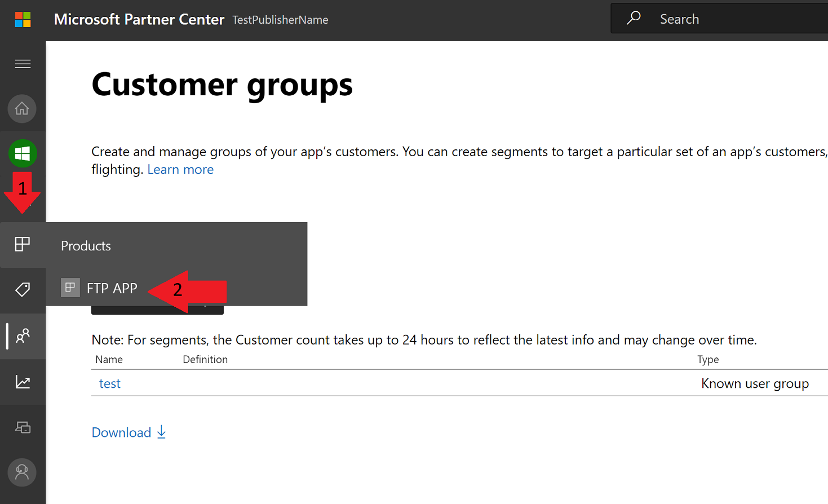Click the Microsoft logo icon
The height and width of the screenshot is (504, 828).
23,19
